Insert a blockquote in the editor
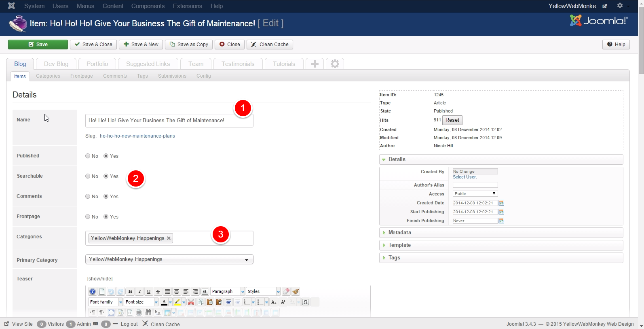Image resolution: width=644 pixels, height=329 pixels. 205,291
